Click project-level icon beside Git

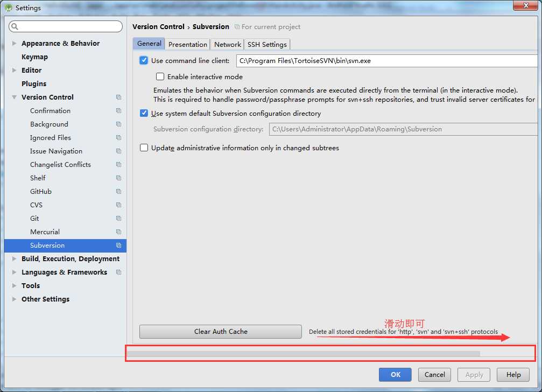click(x=118, y=219)
